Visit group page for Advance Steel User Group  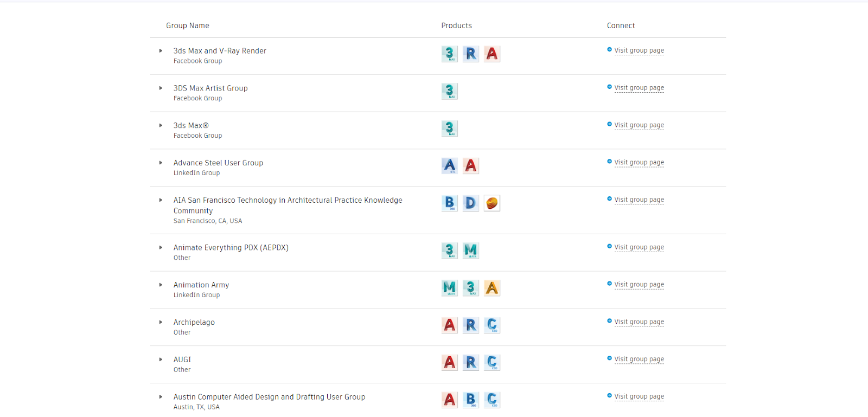point(639,163)
